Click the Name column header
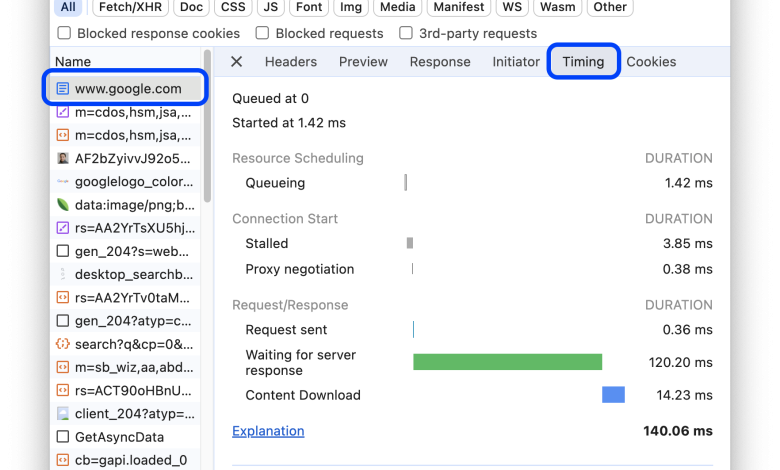This screenshot has height=470, width=780. (x=73, y=62)
